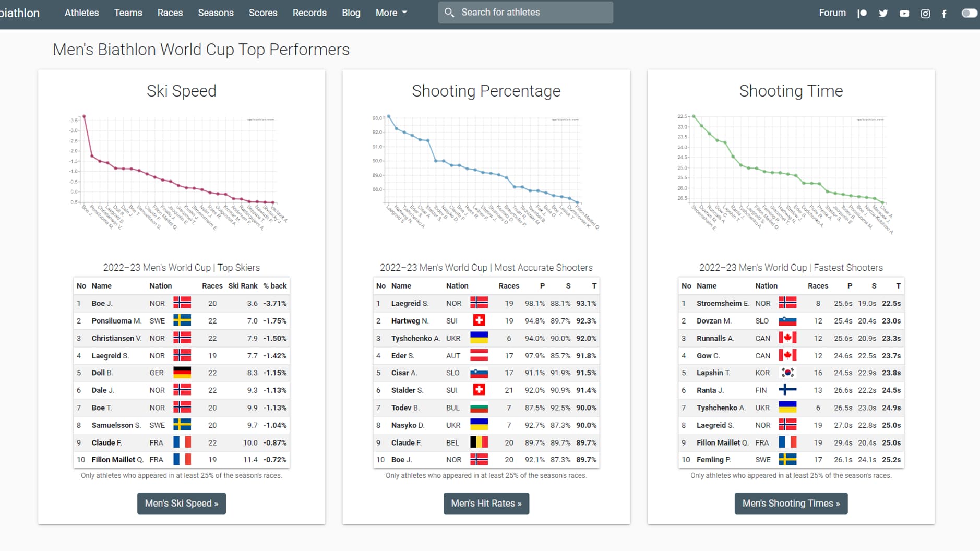The width and height of the screenshot is (980, 551).
Task: Click Canada flag in Runnalls A. row
Action: click(787, 338)
